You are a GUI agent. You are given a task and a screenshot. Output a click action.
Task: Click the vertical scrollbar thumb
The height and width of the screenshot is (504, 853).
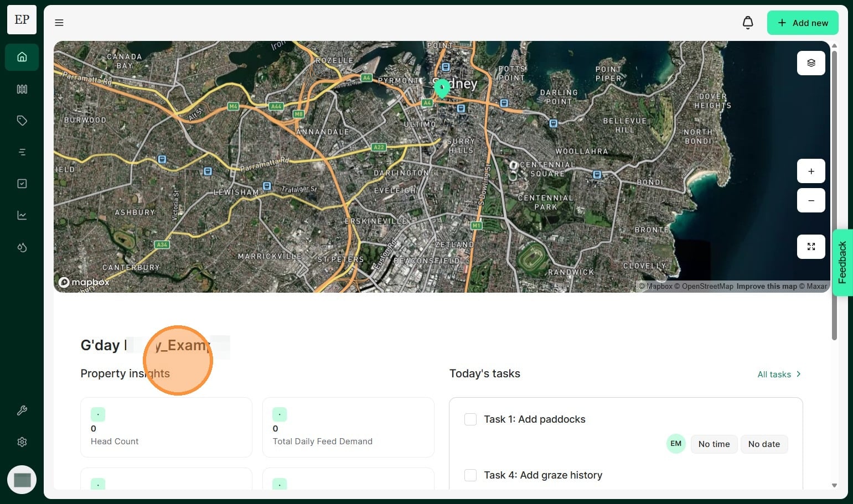834,196
